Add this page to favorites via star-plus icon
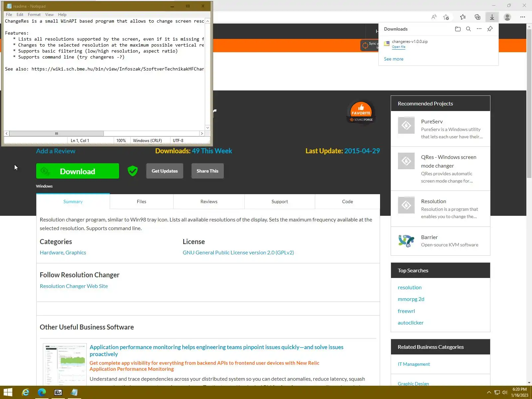The image size is (532, 399). tap(446, 17)
